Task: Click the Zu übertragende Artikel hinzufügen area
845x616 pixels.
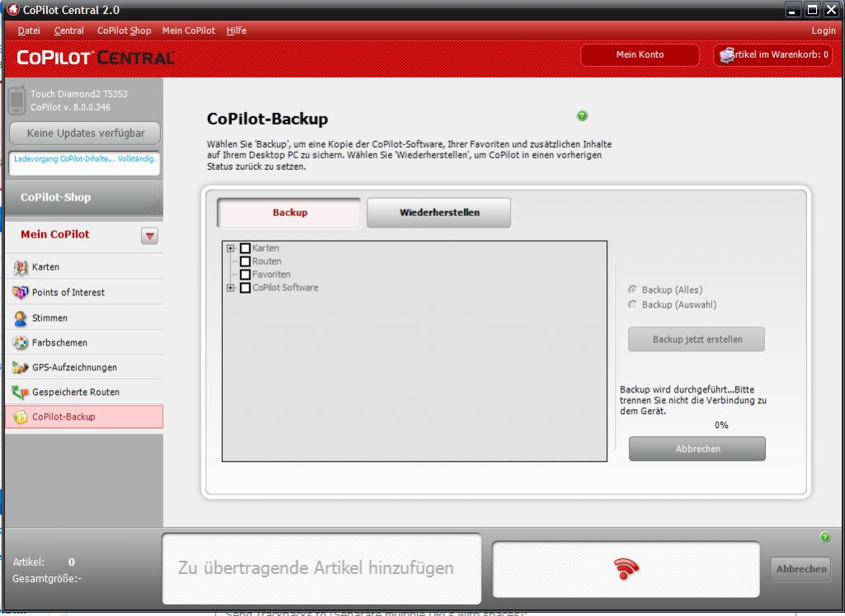Action: [322, 569]
